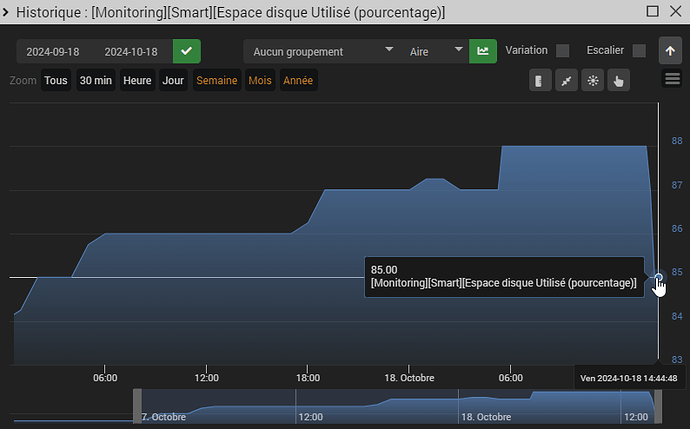This screenshot has width=690, height=429.
Task: Click the compress arrows icon
Action: click(x=567, y=81)
